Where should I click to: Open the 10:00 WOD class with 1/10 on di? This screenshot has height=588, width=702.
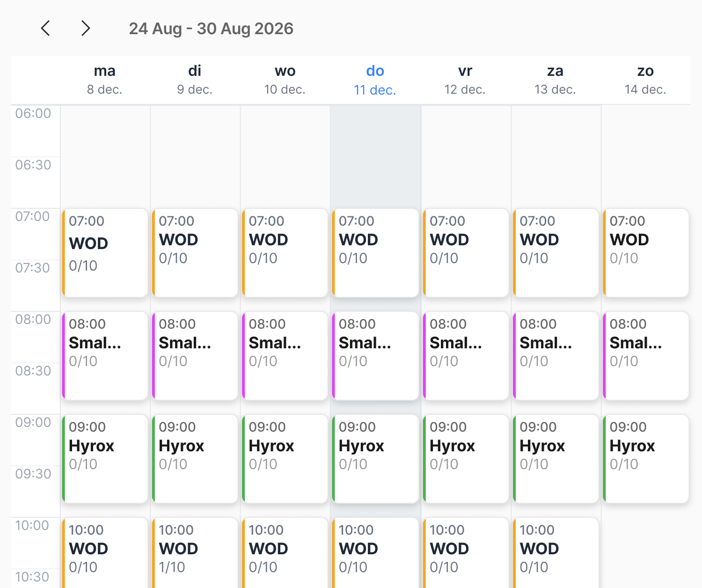195,553
